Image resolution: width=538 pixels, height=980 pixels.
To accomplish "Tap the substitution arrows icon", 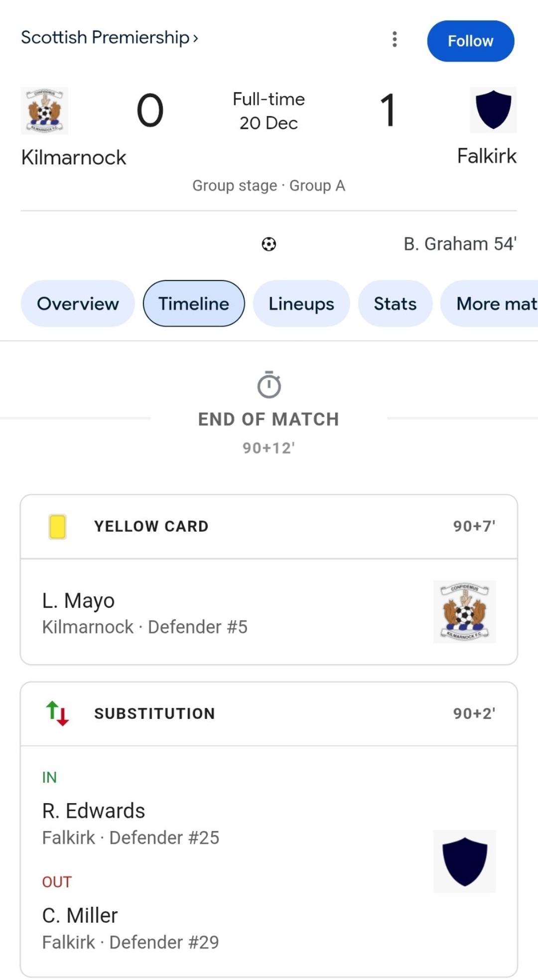I will point(57,713).
